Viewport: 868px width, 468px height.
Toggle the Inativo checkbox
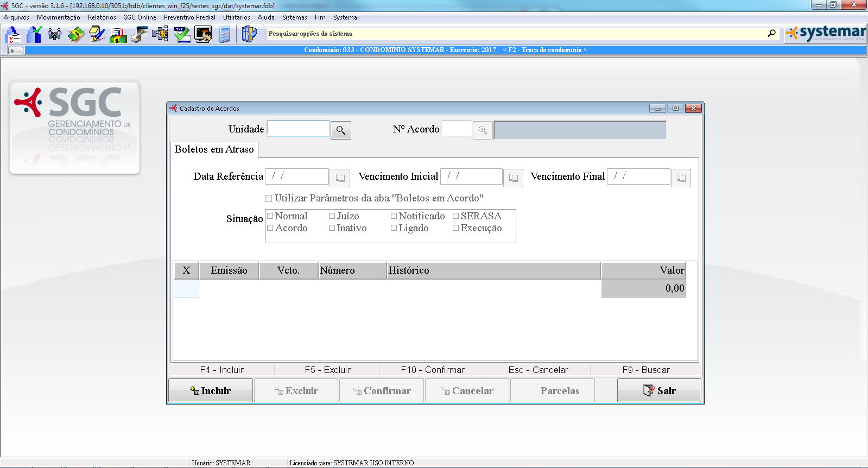point(332,228)
